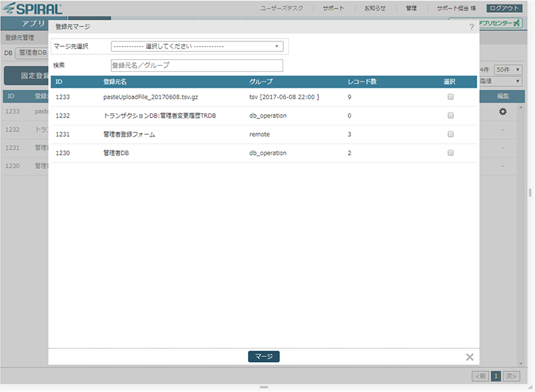Image resolution: width=535 pixels, height=392 pixels.
Task: Close the merge dialog with the X icon
Action: (x=469, y=357)
